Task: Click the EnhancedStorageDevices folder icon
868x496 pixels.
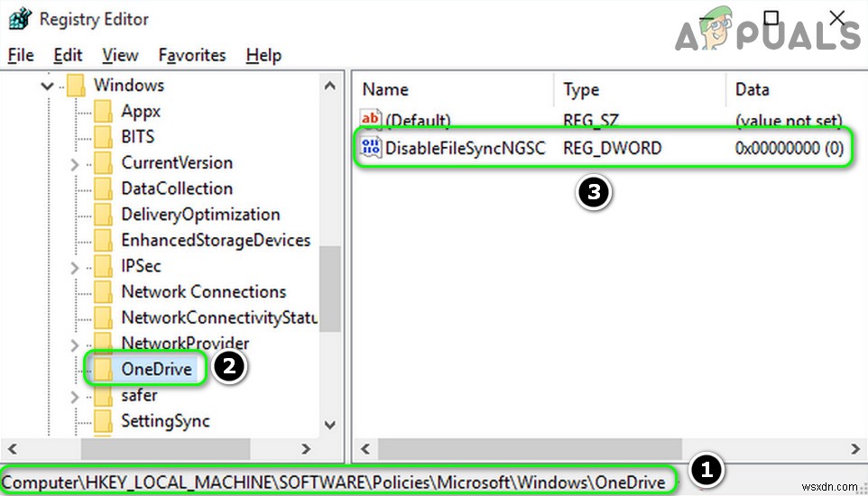Action: point(103,240)
